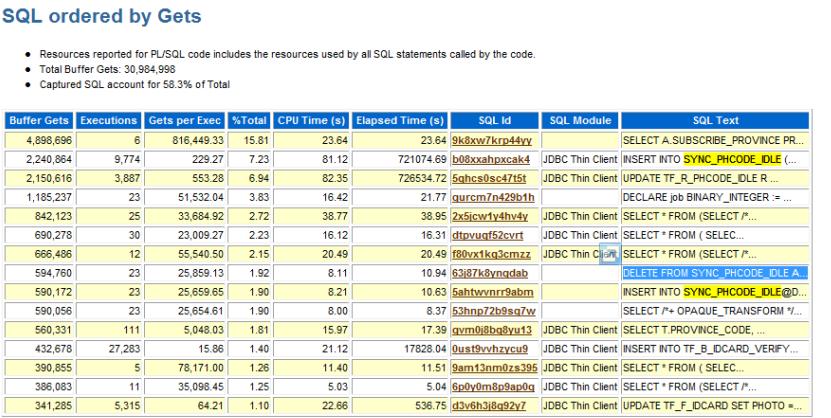Open SQL Id link gurcm7n429b1h

[493, 198]
